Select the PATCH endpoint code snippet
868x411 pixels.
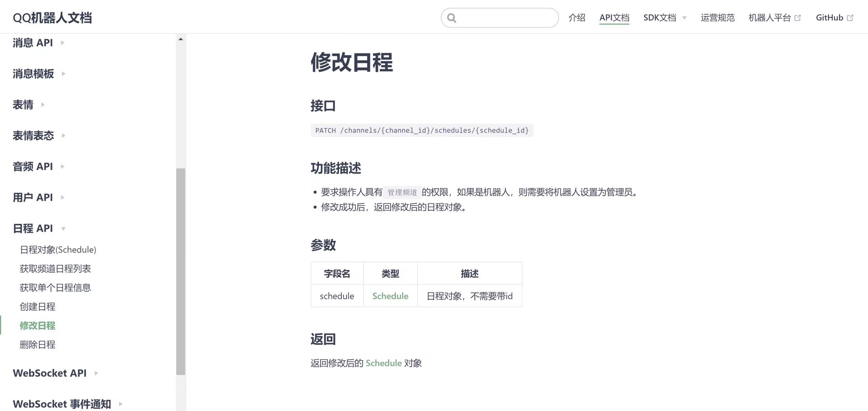[422, 130]
